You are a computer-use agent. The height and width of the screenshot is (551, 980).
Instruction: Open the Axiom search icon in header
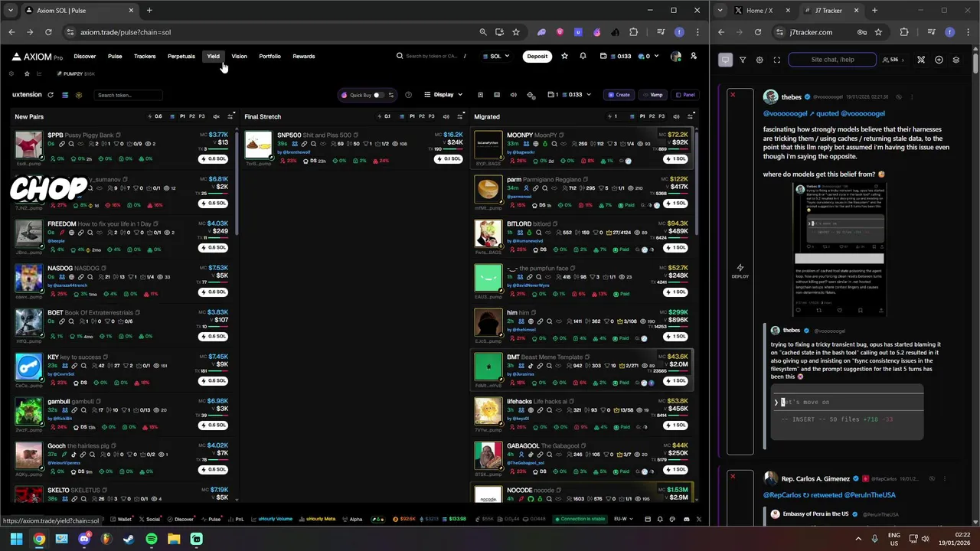pyautogui.click(x=400, y=56)
